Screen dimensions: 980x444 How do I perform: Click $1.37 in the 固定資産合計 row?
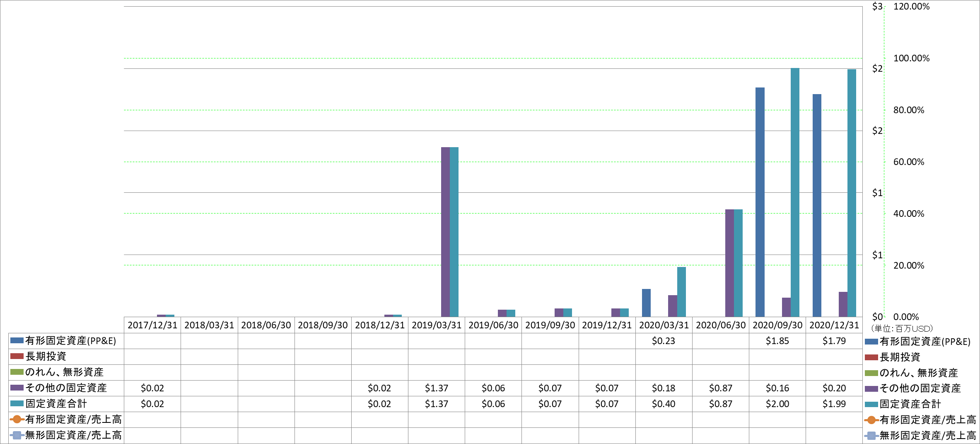(437, 404)
